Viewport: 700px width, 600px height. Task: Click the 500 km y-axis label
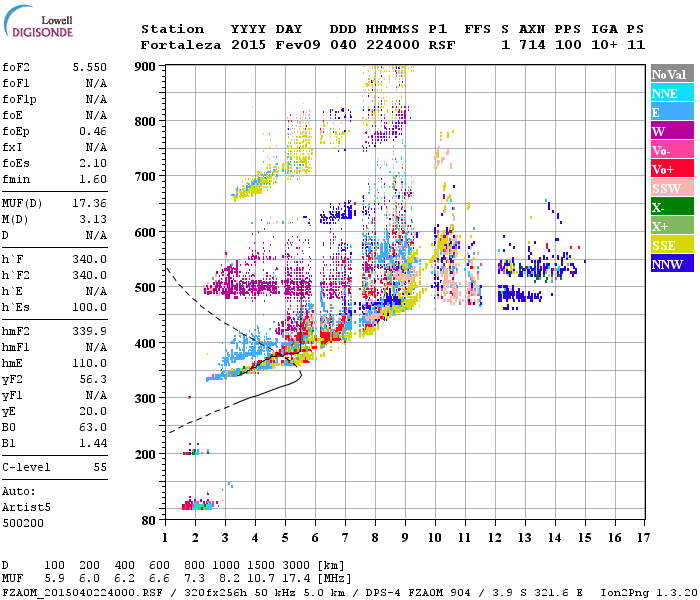[x=145, y=288]
